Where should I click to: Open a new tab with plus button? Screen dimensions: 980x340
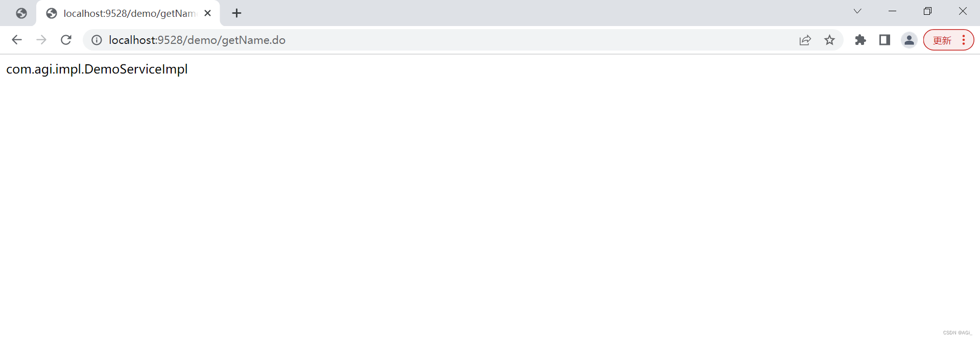(236, 13)
